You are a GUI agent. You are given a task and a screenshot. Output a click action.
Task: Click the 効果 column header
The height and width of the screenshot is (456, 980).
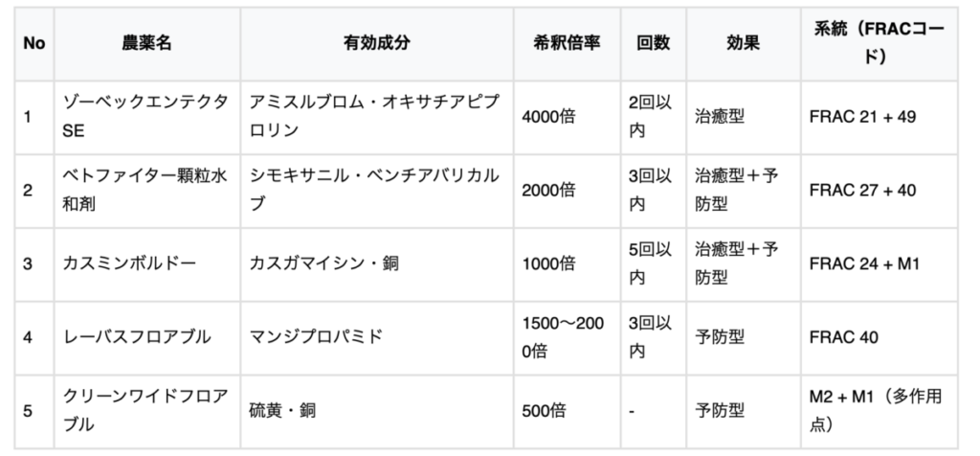[x=743, y=44]
